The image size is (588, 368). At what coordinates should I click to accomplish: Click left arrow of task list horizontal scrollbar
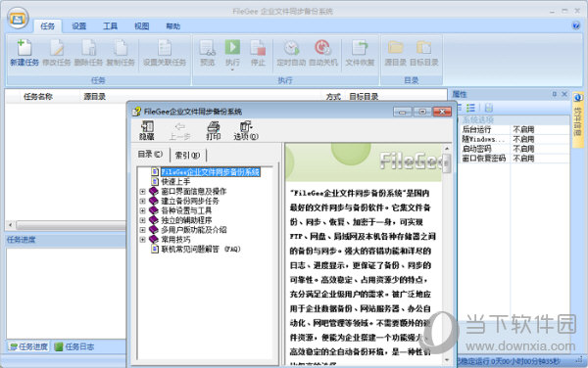(10, 225)
